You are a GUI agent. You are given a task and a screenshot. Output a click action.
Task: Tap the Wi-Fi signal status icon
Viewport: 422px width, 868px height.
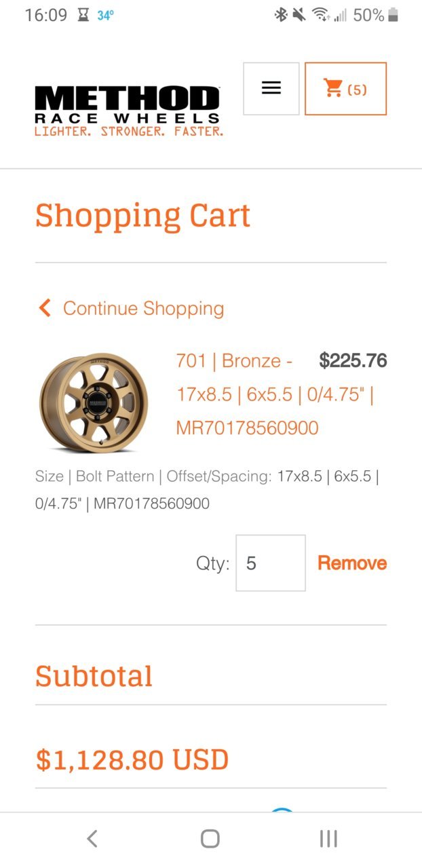point(320,15)
